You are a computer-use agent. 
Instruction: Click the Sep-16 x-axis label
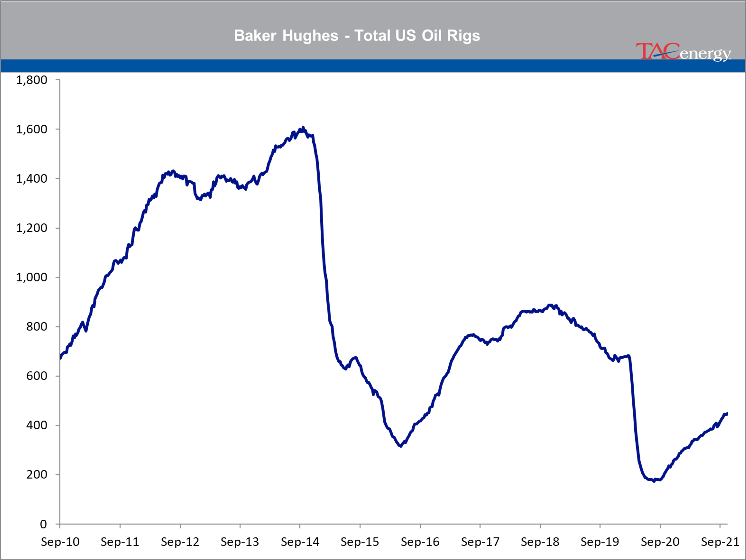[420, 542]
